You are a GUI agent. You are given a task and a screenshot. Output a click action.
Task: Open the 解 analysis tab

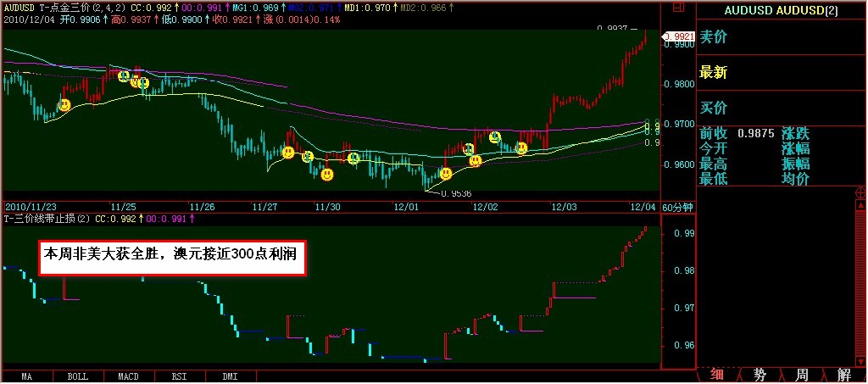[x=845, y=376]
